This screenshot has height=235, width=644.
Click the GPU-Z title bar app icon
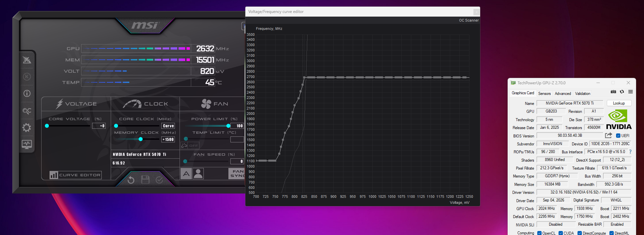pyautogui.click(x=513, y=83)
